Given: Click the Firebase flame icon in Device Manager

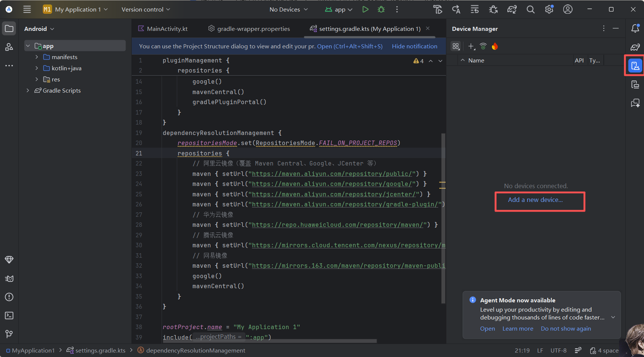Looking at the screenshot, I should [x=495, y=46].
